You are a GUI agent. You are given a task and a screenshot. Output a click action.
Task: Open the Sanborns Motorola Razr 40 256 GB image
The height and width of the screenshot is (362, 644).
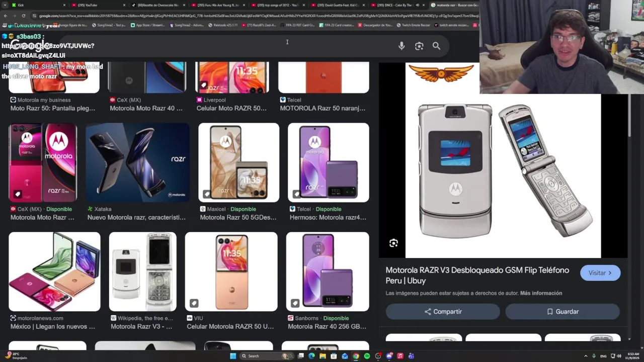328,271
